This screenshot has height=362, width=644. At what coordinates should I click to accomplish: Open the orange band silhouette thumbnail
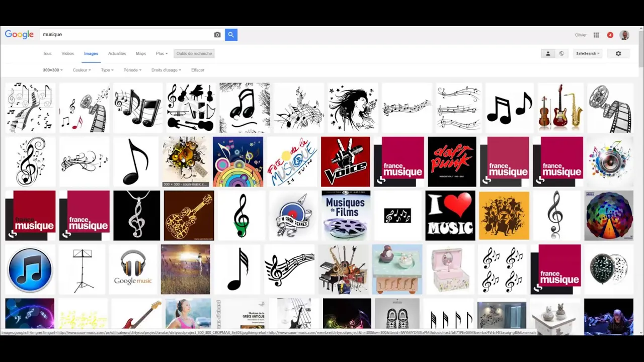tap(504, 215)
